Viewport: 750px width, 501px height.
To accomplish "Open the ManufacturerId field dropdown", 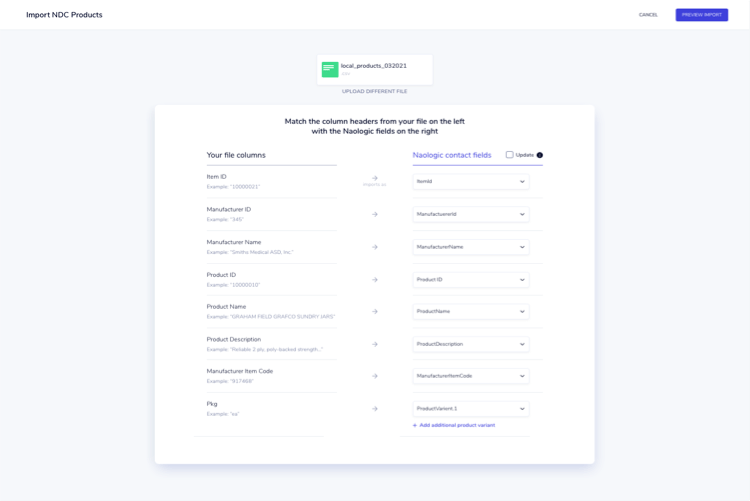I will tap(471, 214).
